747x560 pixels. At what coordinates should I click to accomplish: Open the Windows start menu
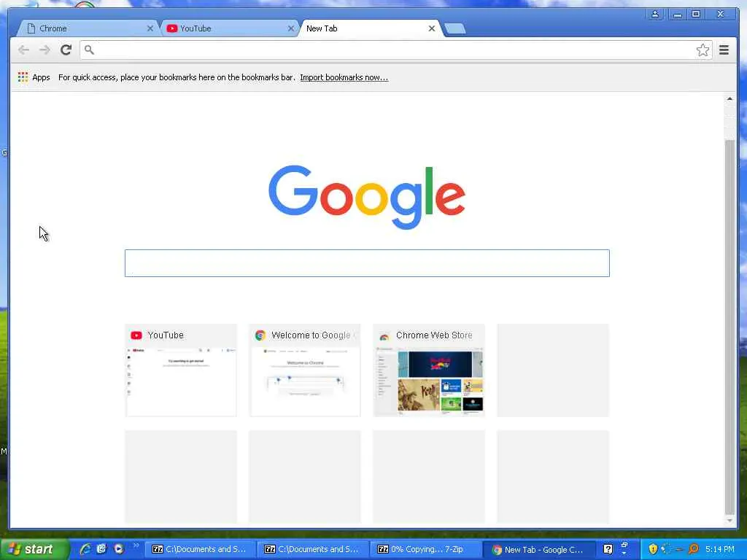point(34,549)
